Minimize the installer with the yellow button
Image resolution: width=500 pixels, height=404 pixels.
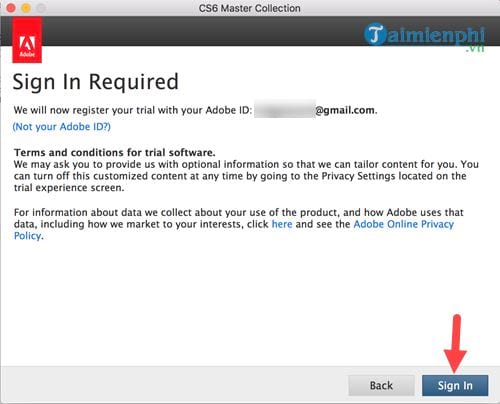(26, 8)
